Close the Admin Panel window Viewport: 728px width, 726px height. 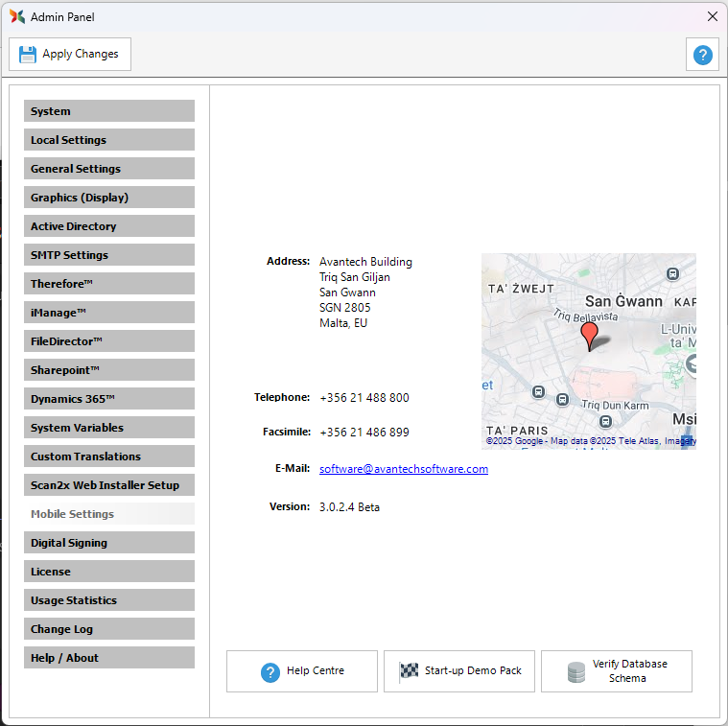click(x=713, y=16)
